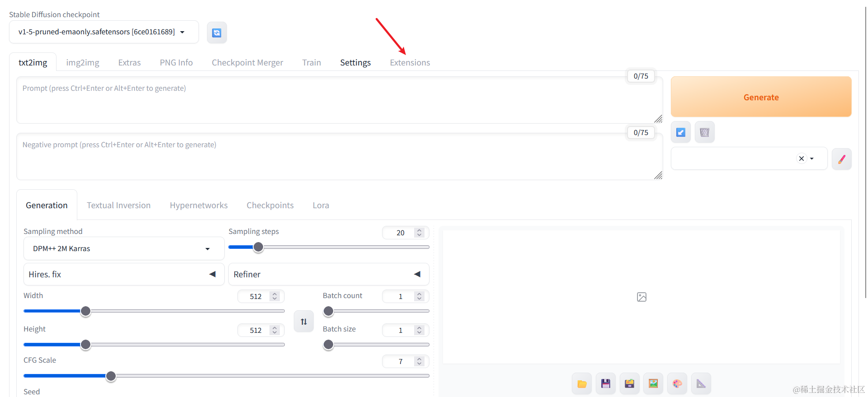
Task: Select the Textual Inversion sub-tab
Action: 118,205
